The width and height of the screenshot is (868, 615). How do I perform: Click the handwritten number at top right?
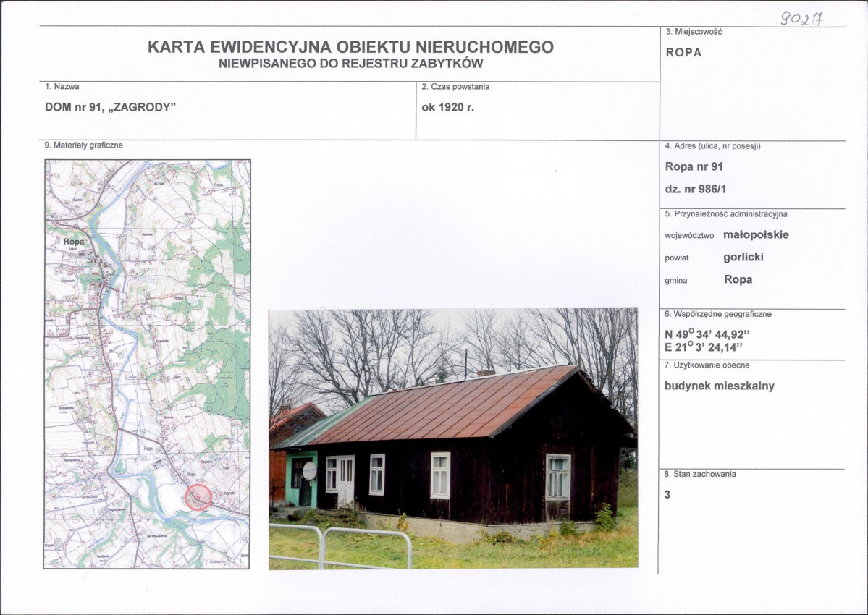[x=801, y=20]
